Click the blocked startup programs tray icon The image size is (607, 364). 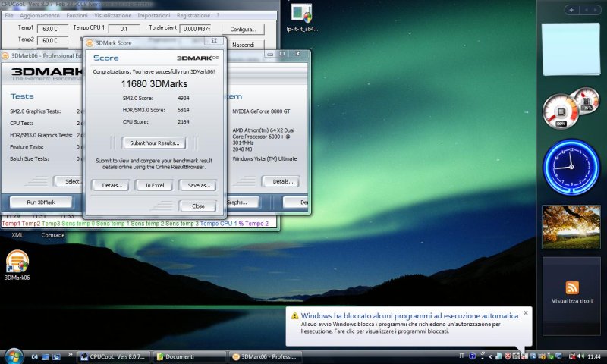coord(524,356)
